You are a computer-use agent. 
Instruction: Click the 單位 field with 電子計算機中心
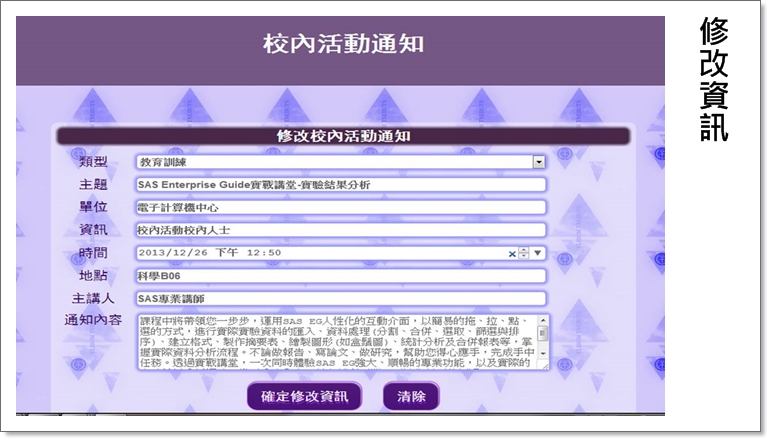(340, 207)
